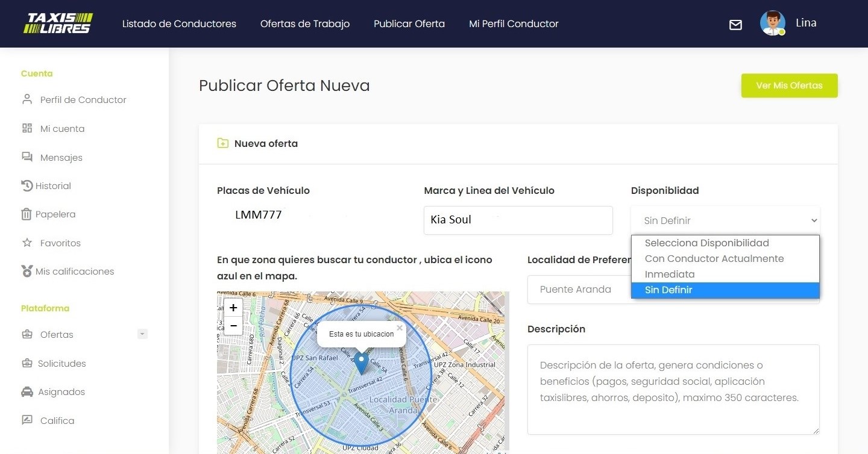Click the Mi cuenta grid icon
868x454 pixels.
click(27, 128)
